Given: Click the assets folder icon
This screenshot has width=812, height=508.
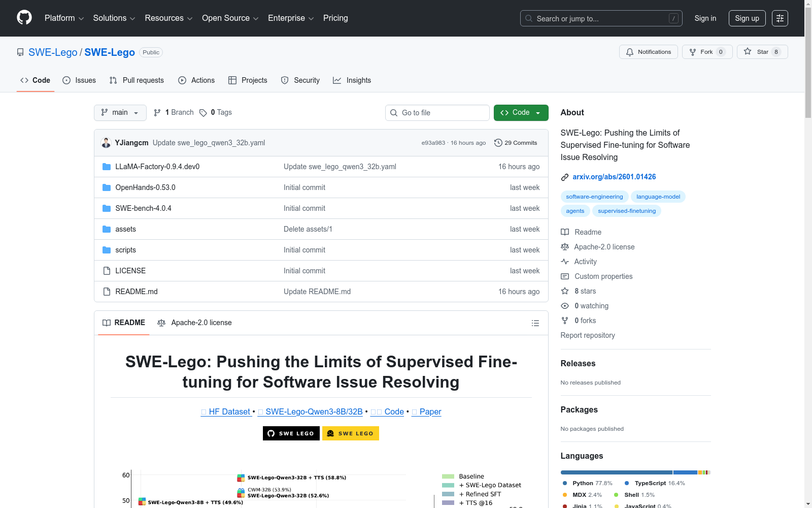Looking at the screenshot, I should click(x=107, y=229).
